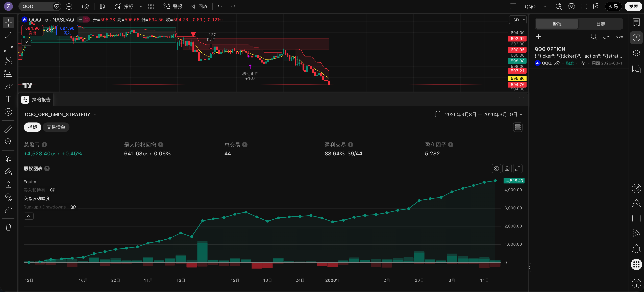This screenshot has width=644, height=292.
Task: Expand the QQQ_ORB_5MIN_STRATEGY dropdown
Action: coord(60,114)
